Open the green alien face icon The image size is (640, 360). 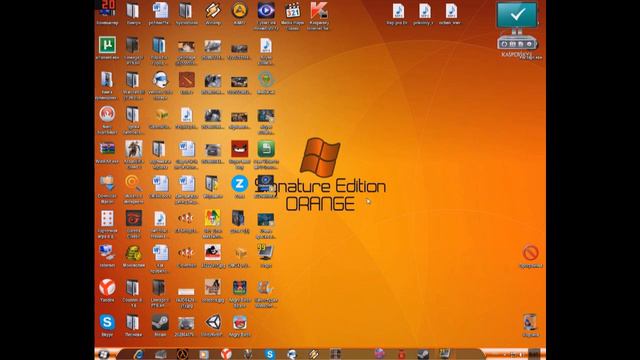tap(266, 79)
